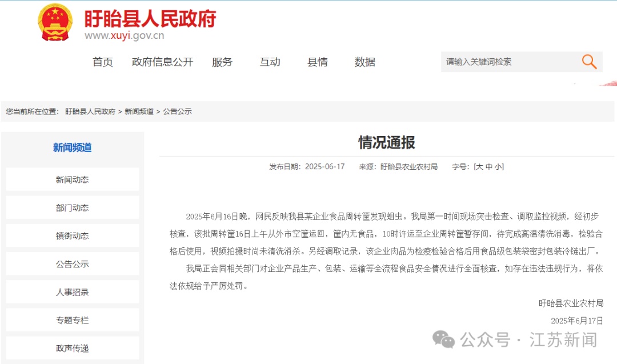This screenshot has width=617, height=364.
Task: Open the 县情 navigation tab
Action: tap(318, 62)
